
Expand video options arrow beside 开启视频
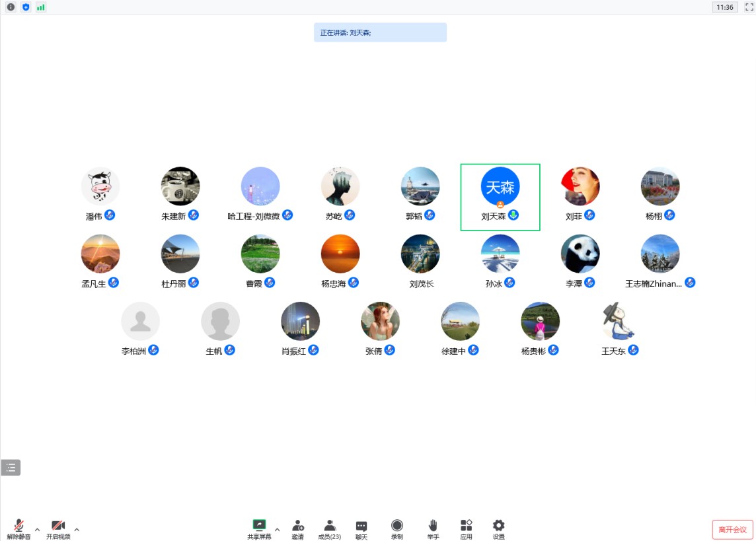tap(77, 529)
